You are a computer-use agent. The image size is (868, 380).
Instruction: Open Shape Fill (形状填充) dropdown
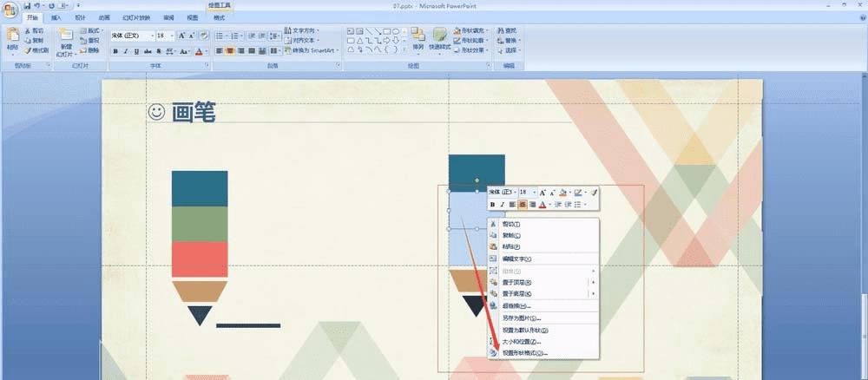coord(471,30)
